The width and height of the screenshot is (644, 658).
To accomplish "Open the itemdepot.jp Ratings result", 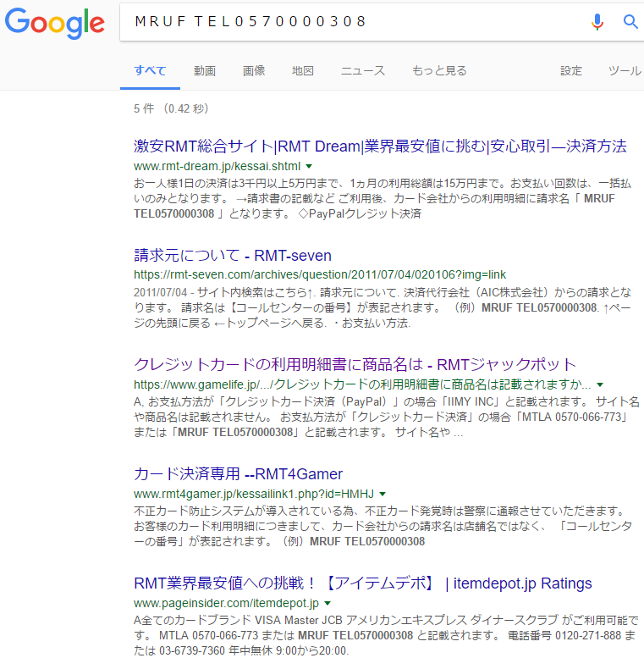I will [363, 583].
